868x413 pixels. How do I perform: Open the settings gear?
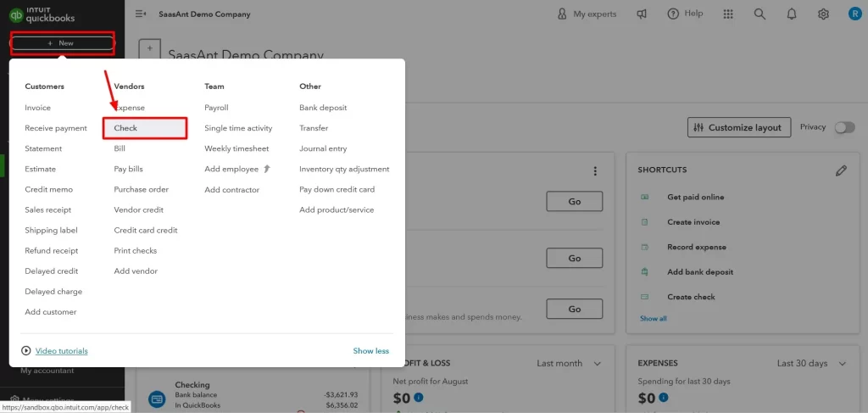coord(823,14)
